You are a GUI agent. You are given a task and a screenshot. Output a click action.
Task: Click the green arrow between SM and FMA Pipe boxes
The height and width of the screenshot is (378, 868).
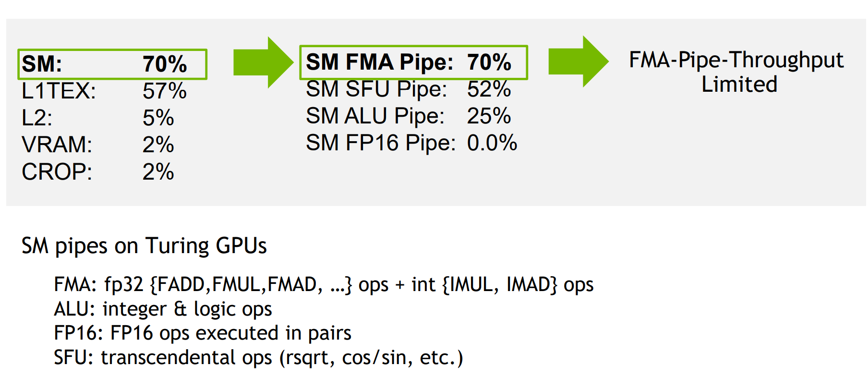tap(262, 62)
